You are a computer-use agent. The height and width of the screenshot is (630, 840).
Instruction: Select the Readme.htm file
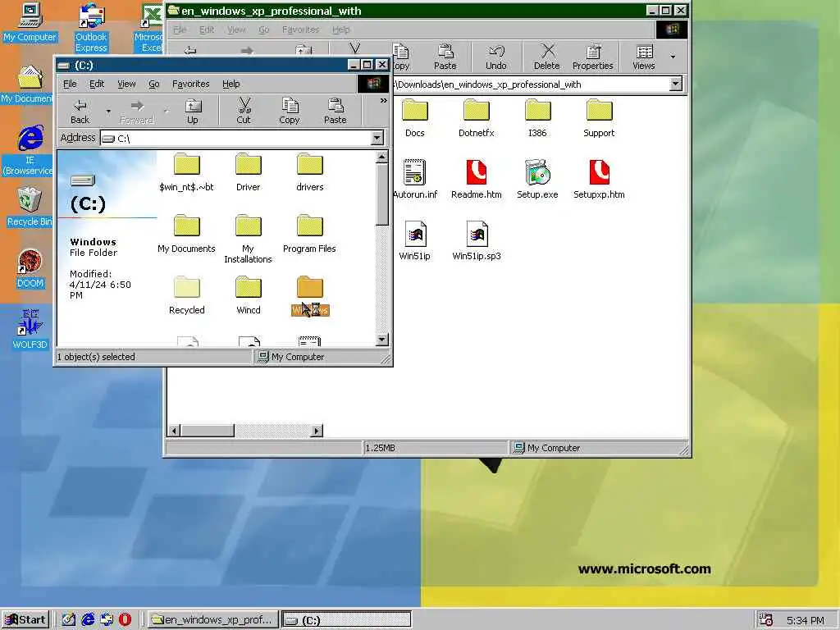click(477, 180)
